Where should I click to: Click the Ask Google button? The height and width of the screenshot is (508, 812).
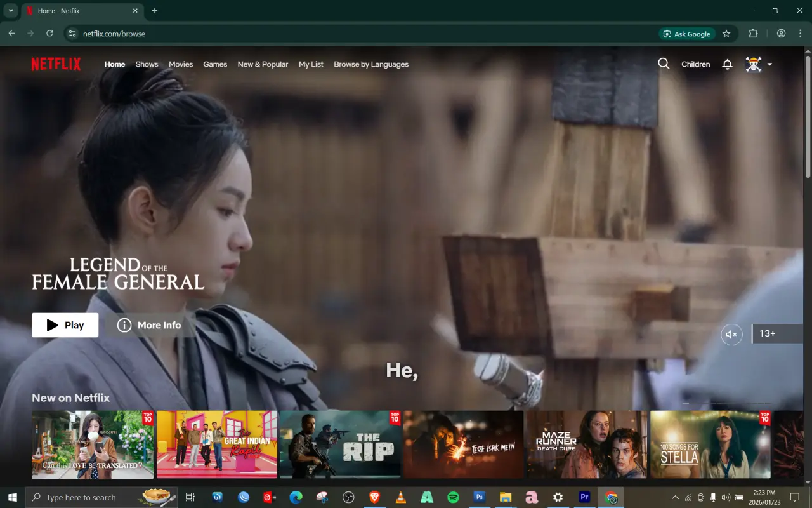[688, 34]
